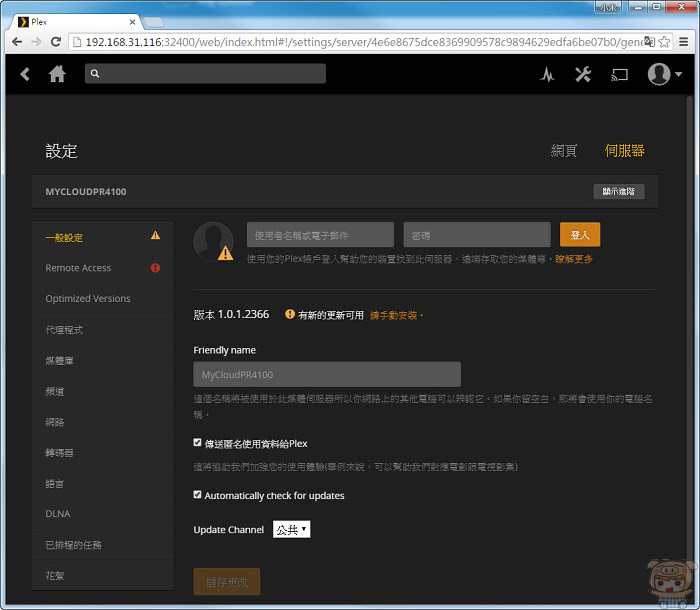Open user account avatar menu

(664, 74)
